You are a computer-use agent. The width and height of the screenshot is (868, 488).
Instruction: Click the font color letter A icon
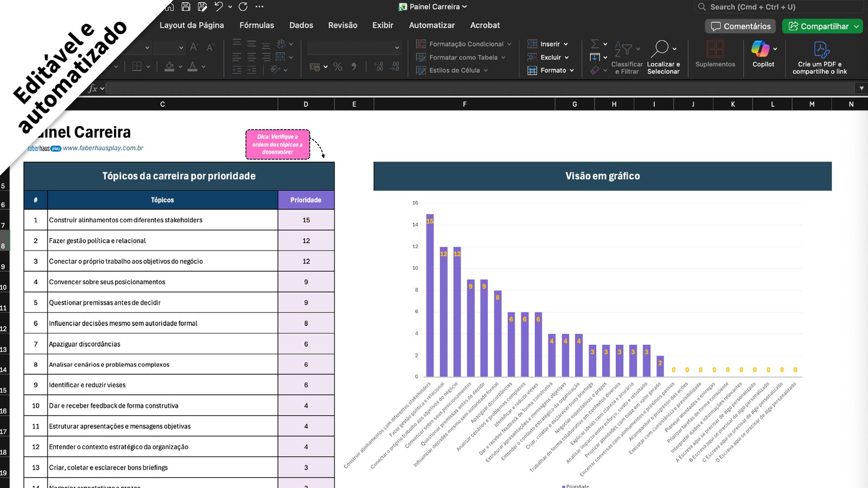[x=193, y=67]
